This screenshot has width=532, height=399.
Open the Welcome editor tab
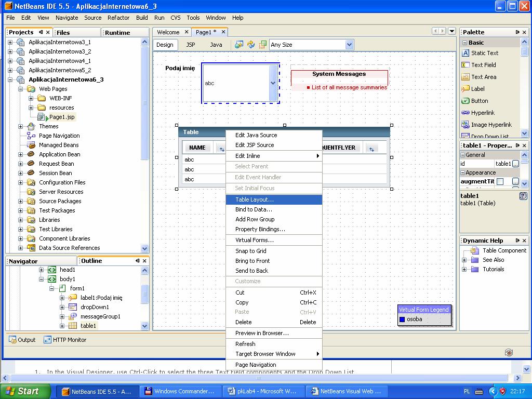[x=168, y=32]
